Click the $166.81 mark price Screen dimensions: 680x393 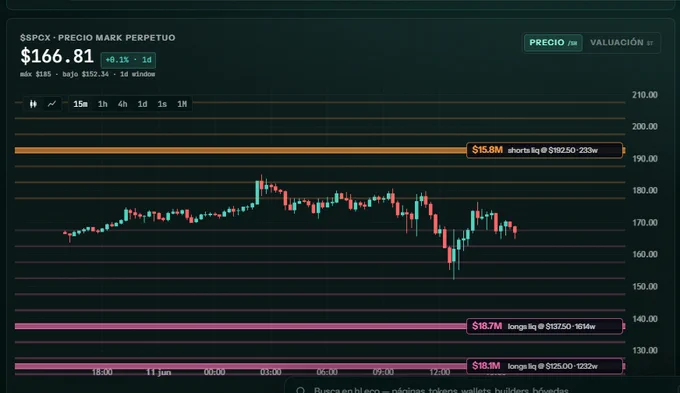[57, 56]
